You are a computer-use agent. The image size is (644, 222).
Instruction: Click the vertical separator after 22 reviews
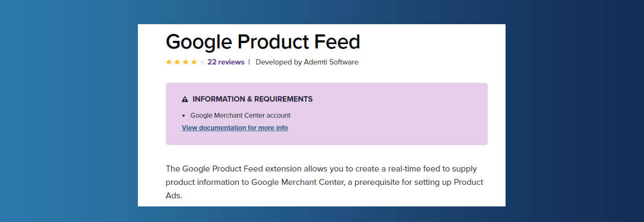click(249, 62)
